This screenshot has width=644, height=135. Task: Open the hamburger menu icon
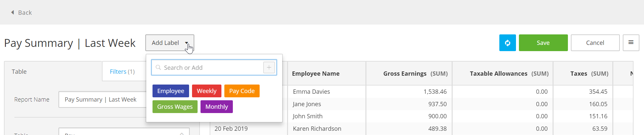coord(631,43)
